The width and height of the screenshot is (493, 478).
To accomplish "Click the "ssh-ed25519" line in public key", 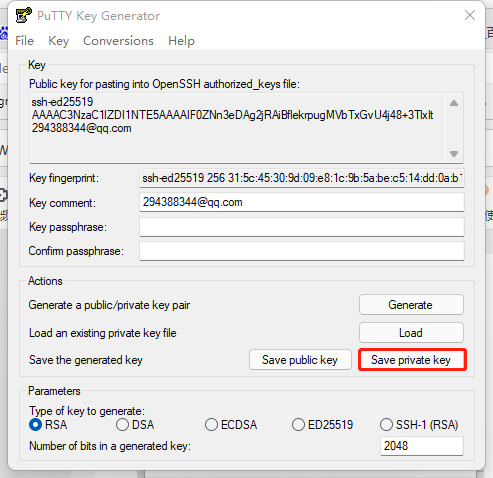I will click(x=62, y=102).
